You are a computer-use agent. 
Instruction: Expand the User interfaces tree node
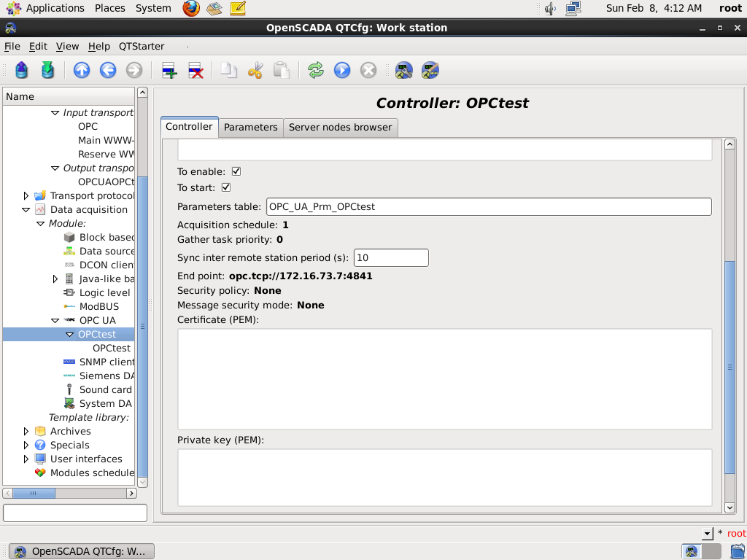(26, 459)
